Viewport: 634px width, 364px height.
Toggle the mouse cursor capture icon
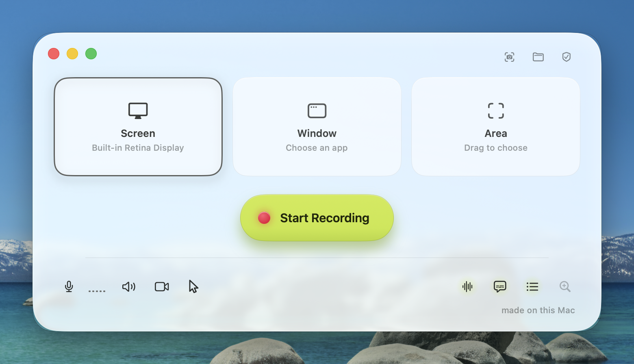(193, 286)
